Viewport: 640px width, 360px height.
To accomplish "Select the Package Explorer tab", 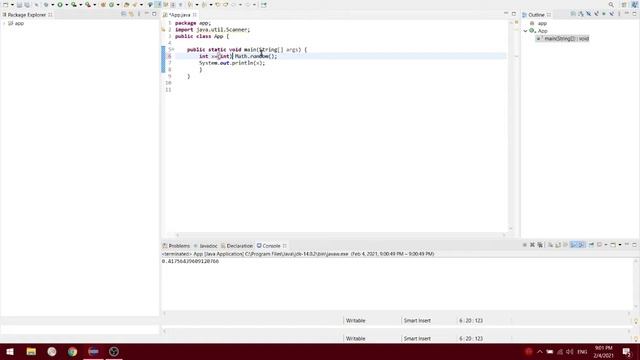I will (x=27, y=15).
